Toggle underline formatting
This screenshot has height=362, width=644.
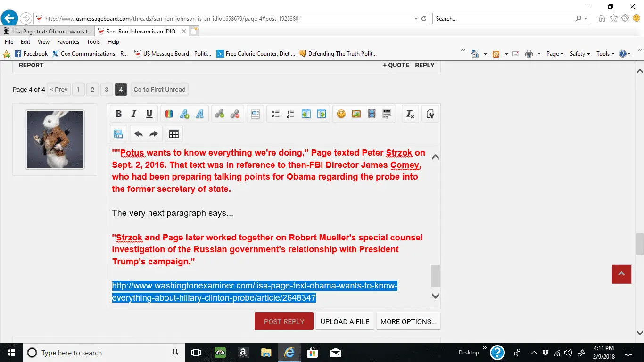pyautogui.click(x=149, y=114)
